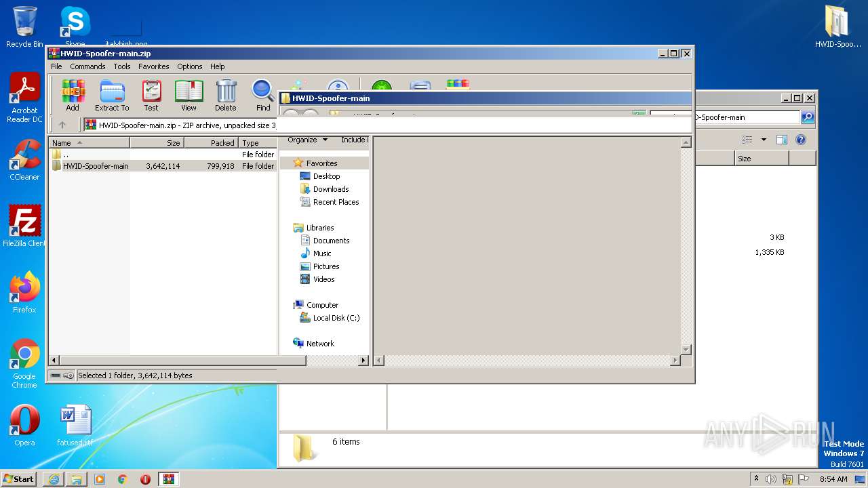Open the Recycle Bin desktop icon
Image resolution: width=868 pixels, height=488 pixels.
pyautogui.click(x=24, y=27)
